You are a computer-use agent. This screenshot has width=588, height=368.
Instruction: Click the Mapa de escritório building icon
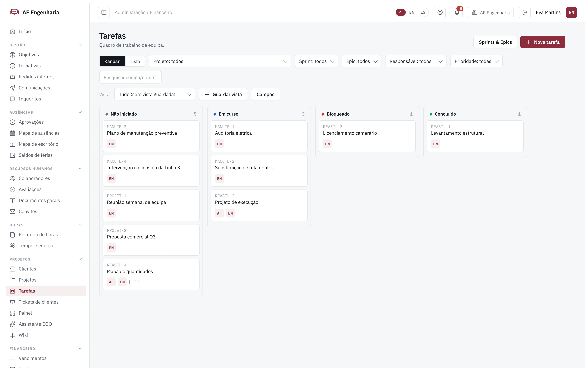12,144
